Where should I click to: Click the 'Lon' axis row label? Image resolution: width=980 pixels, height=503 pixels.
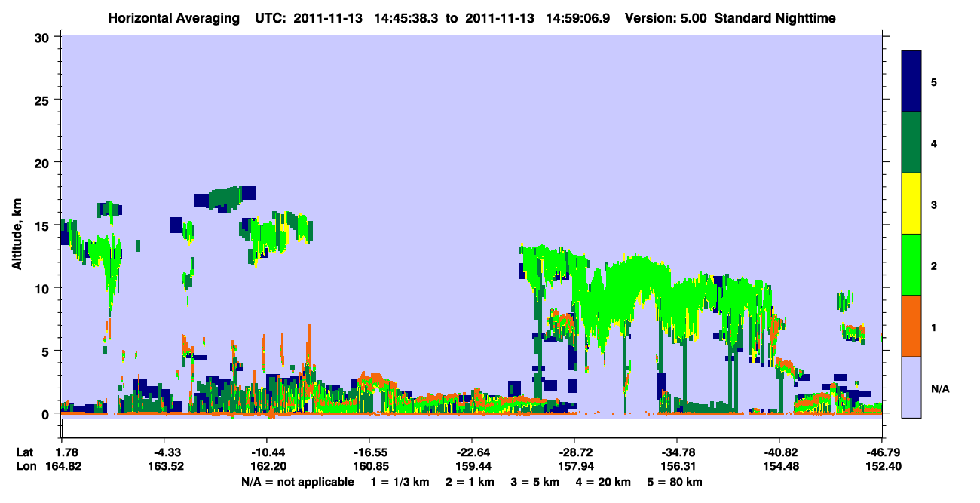25,466
